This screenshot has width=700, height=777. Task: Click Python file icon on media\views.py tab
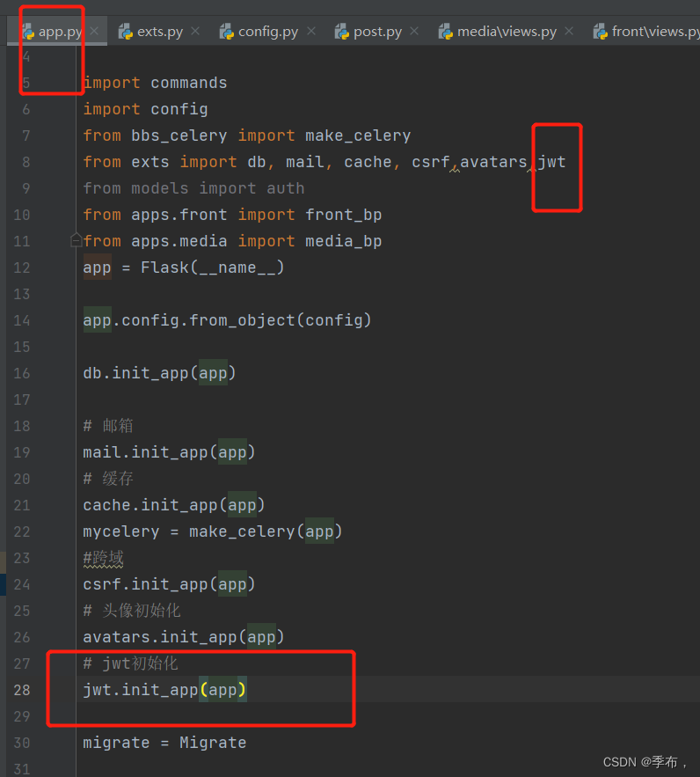[x=446, y=32]
